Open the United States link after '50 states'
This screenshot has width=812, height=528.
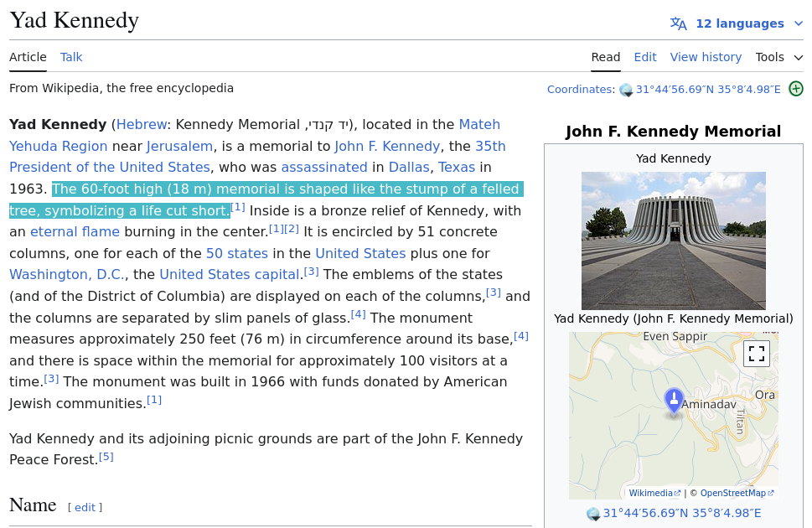360,253
